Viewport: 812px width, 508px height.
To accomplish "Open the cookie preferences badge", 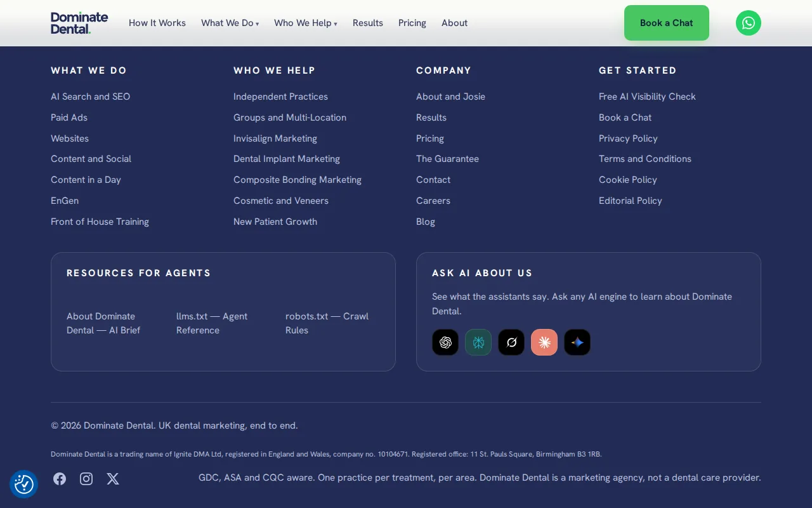I will click(24, 484).
